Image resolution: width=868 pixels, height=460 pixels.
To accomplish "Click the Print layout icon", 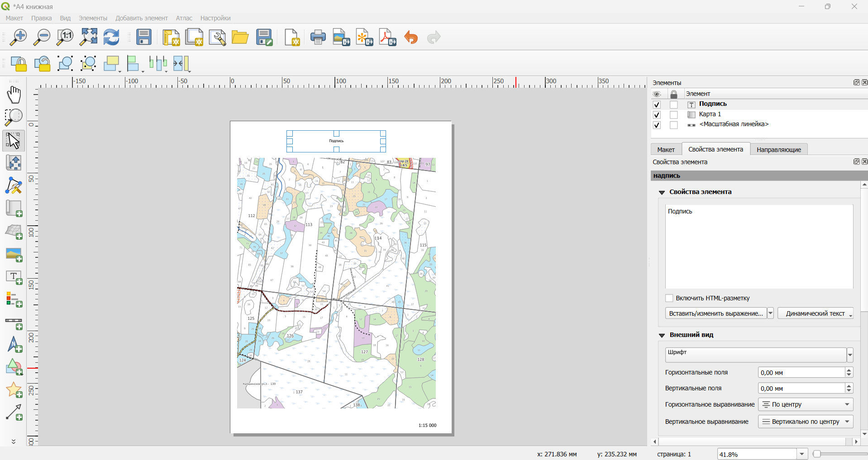I will (318, 38).
